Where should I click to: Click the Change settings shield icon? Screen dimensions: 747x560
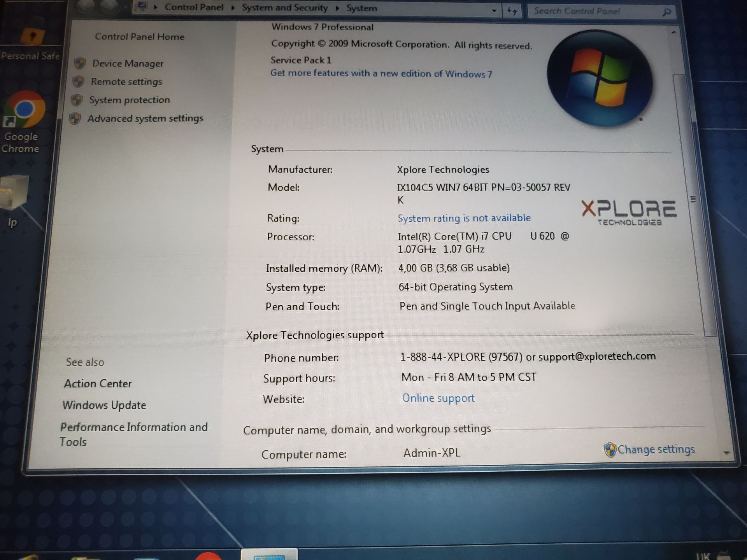pos(610,450)
